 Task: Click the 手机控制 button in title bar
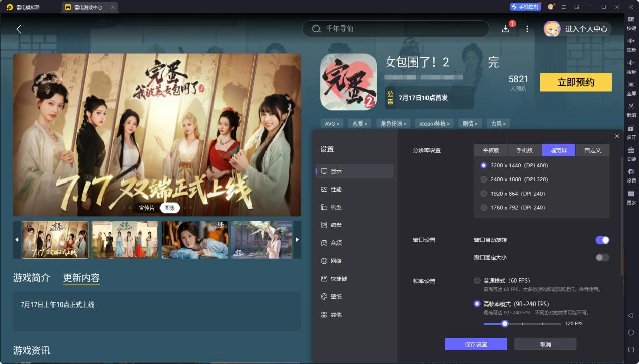click(526, 7)
